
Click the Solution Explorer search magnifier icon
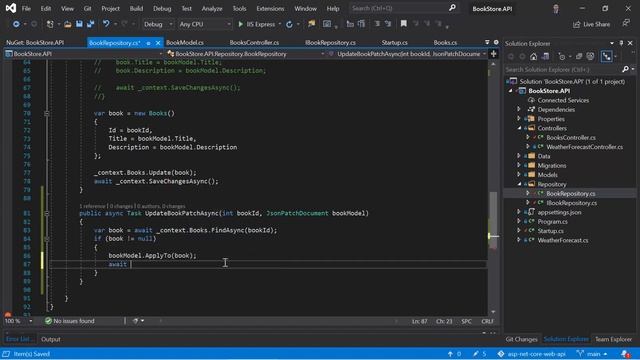click(x=625, y=69)
